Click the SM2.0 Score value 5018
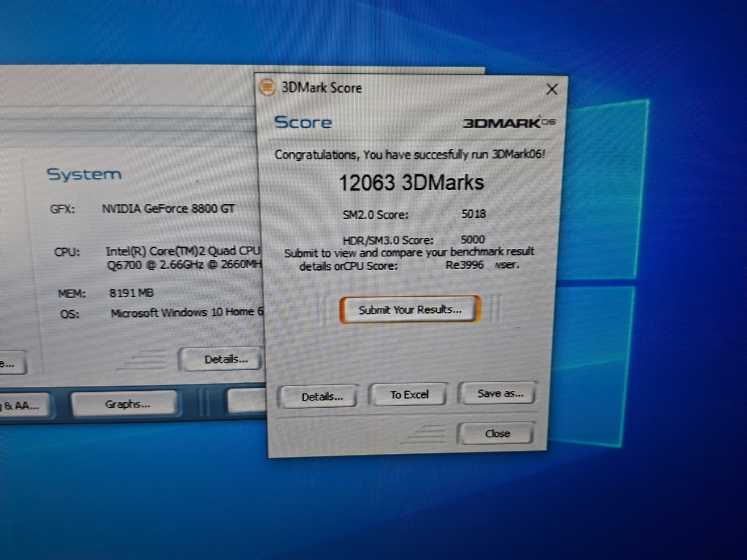 (474, 214)
